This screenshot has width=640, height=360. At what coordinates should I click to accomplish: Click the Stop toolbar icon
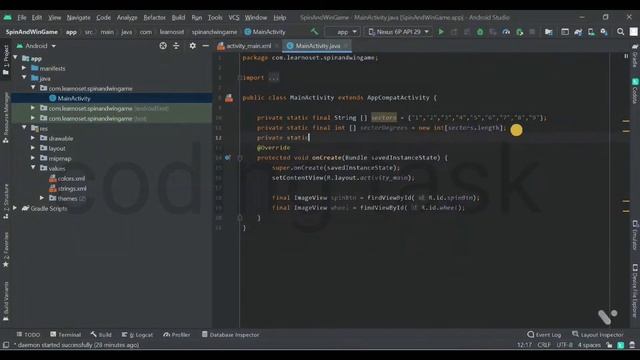pos(532,31)
